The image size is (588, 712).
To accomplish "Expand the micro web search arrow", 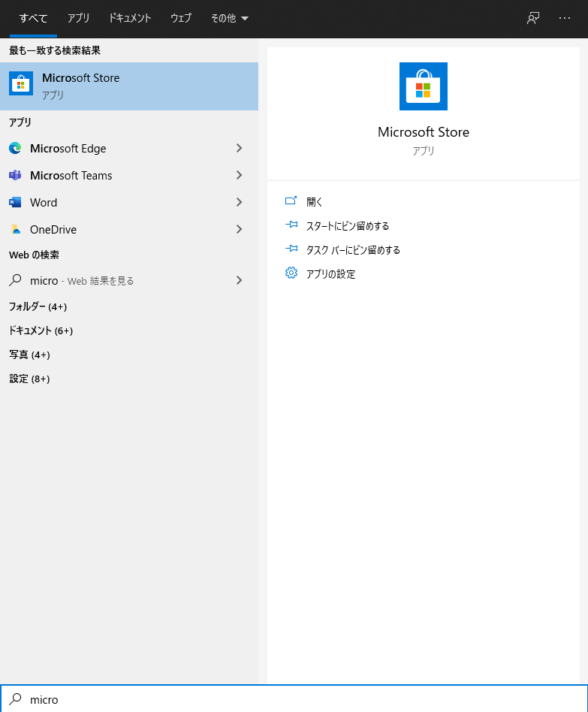I will coord(240,280).
